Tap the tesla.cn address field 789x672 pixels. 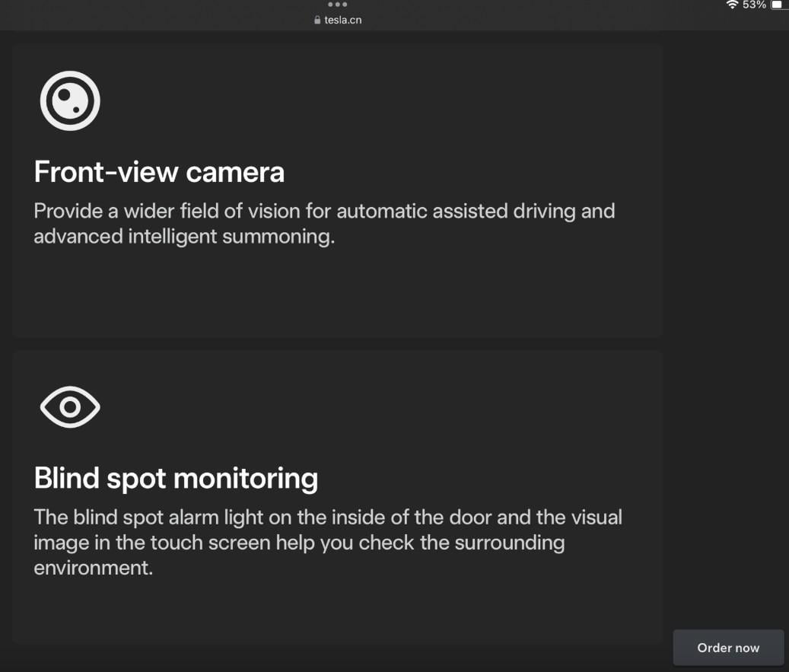coord(342,21)
